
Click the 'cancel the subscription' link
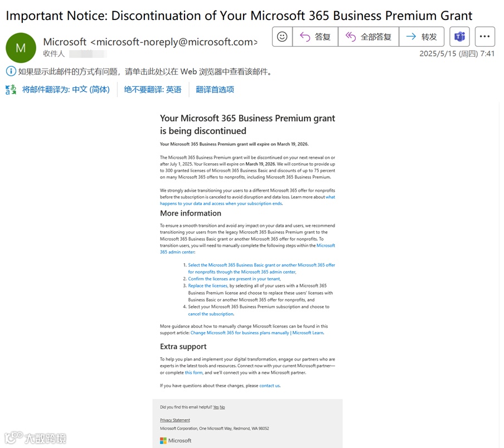[211, 314]
